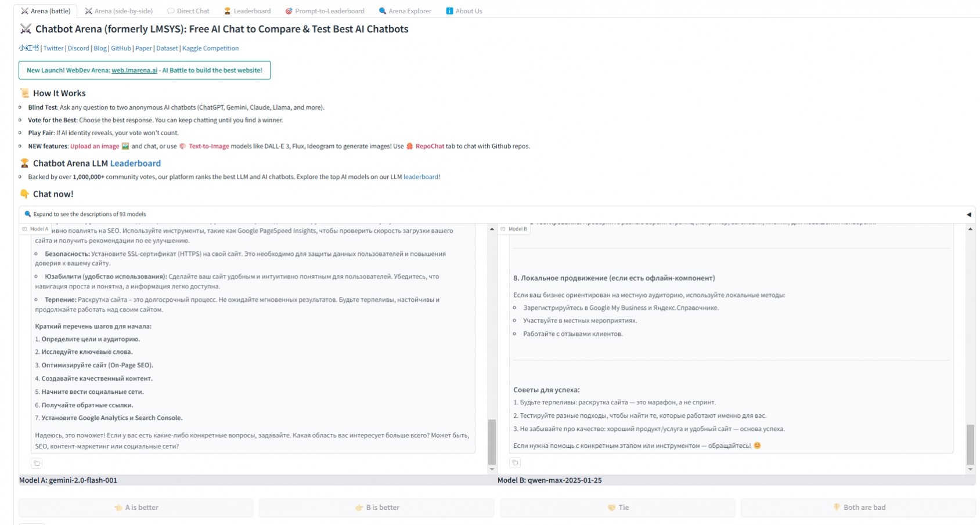This screenshot has width=980, height=525.
Task: Click the collapse triangle on models accordion
Action: (968, 215)
